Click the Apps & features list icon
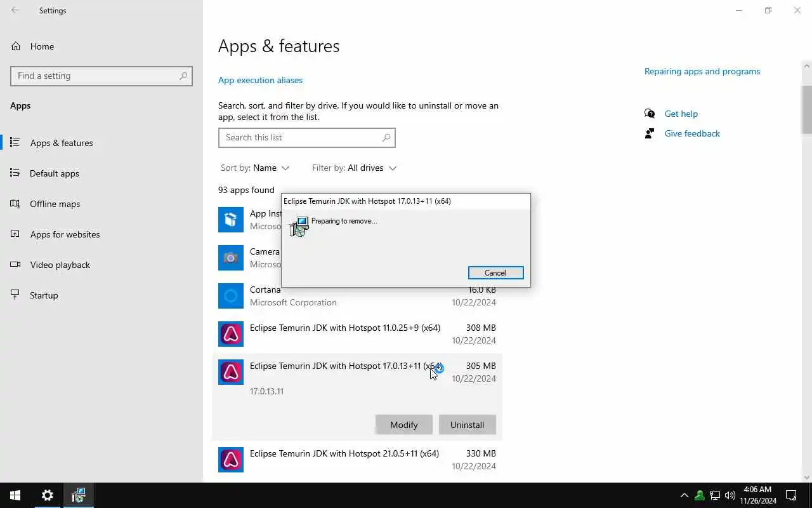Screen dimensions: 812x508 [15, 142]
